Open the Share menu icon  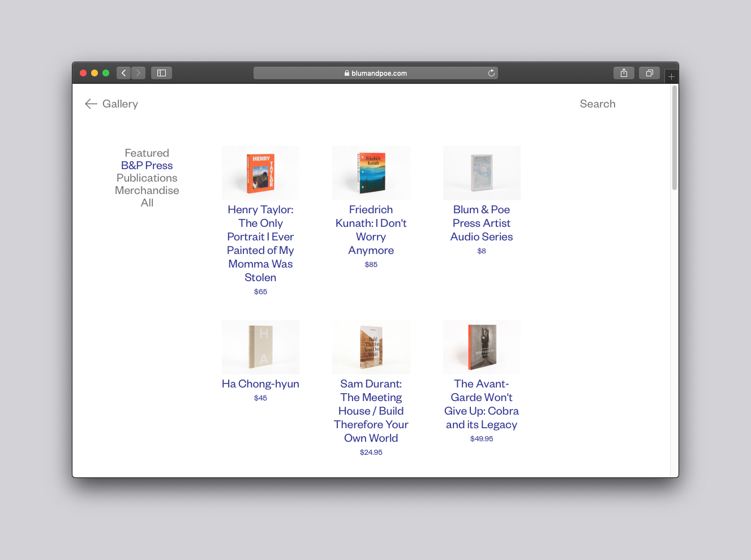(624, 73)
